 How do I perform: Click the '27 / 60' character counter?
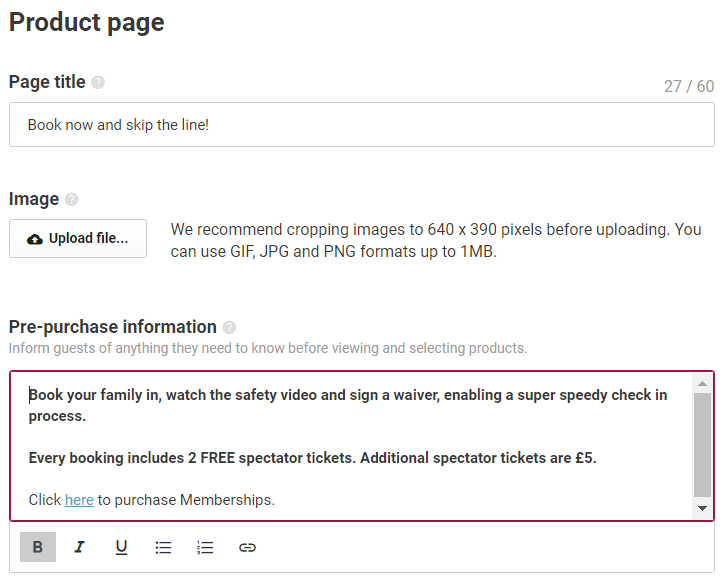[689, 86]
